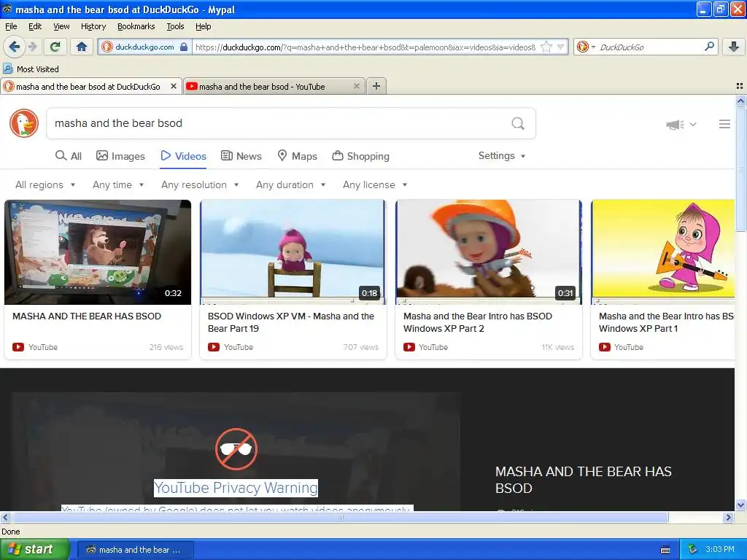This screenshot has height=560, width=747.
Task: Expand the Any license filter
Action: click(375, 184)
